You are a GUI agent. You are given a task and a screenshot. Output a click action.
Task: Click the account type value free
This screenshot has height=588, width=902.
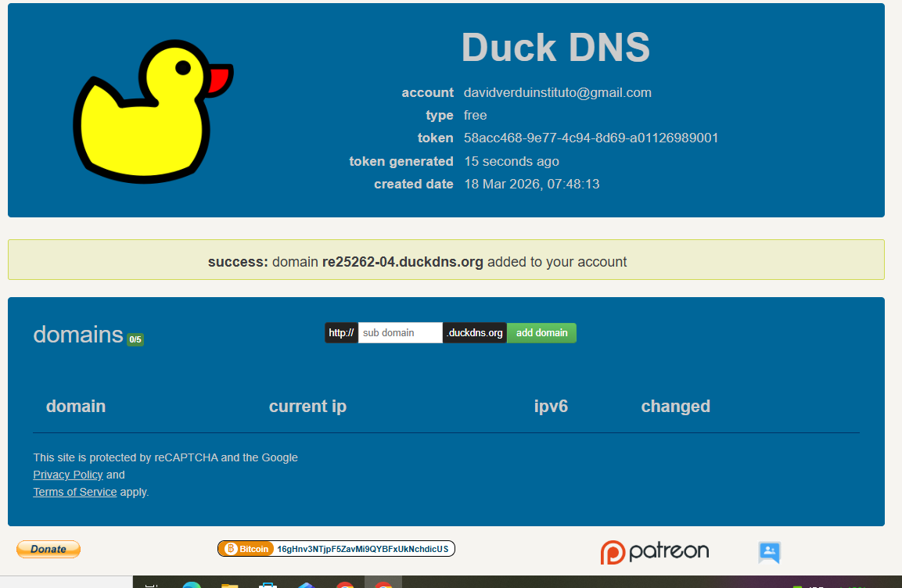(x=475, y=115)
